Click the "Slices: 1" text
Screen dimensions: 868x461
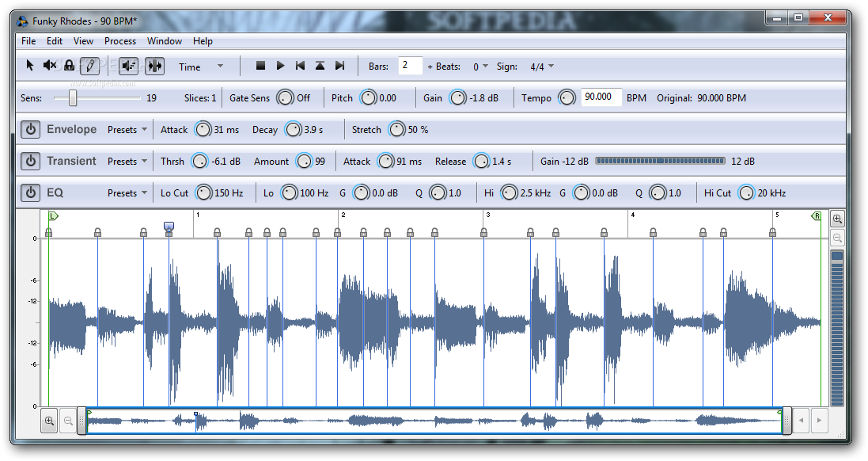[x=200, y=98]
